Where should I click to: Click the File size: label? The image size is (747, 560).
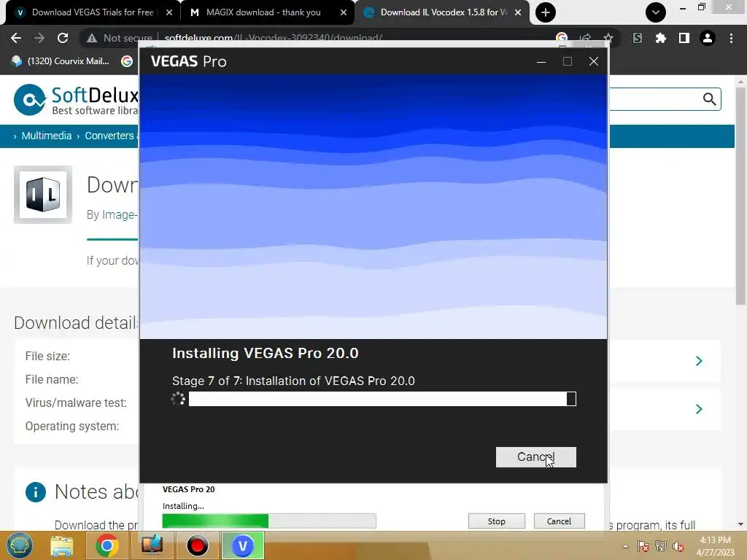tap(47, 356)
